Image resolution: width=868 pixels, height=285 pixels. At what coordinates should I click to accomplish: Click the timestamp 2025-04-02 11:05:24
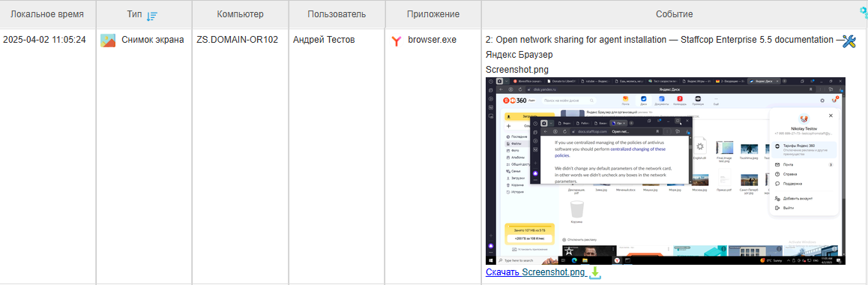[44, 40]
